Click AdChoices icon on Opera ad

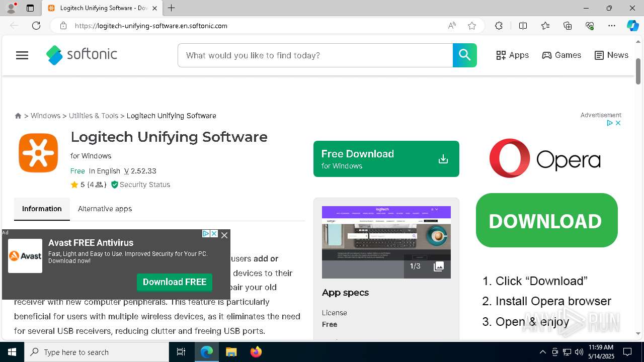609,123
